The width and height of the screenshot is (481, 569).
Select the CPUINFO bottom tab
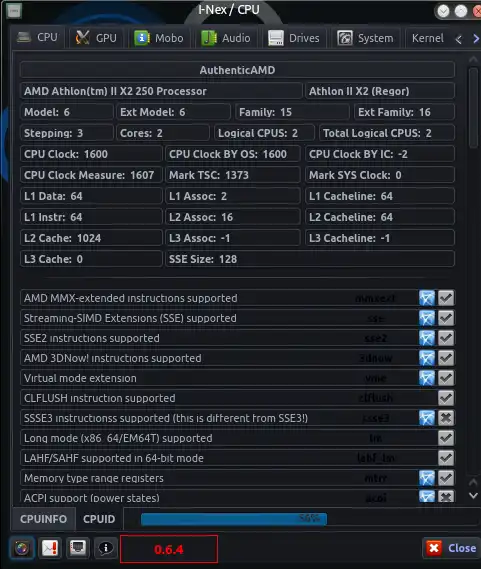[x=43, y=519]
